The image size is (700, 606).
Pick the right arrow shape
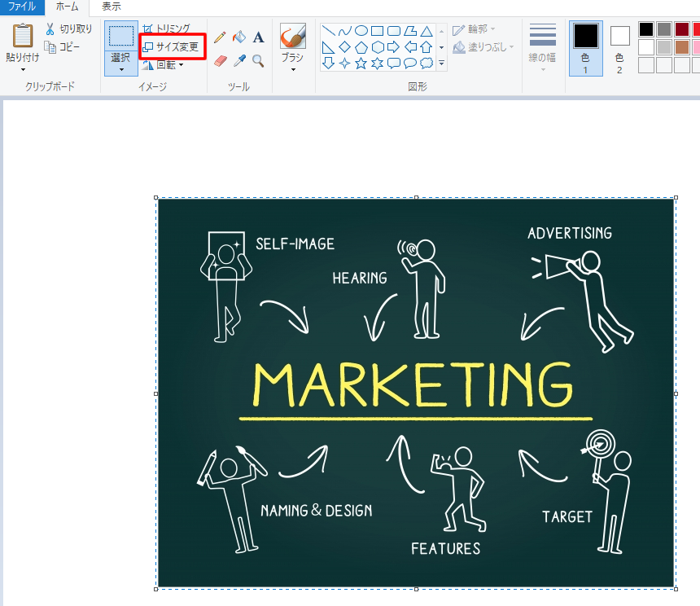tap(393, 47)
